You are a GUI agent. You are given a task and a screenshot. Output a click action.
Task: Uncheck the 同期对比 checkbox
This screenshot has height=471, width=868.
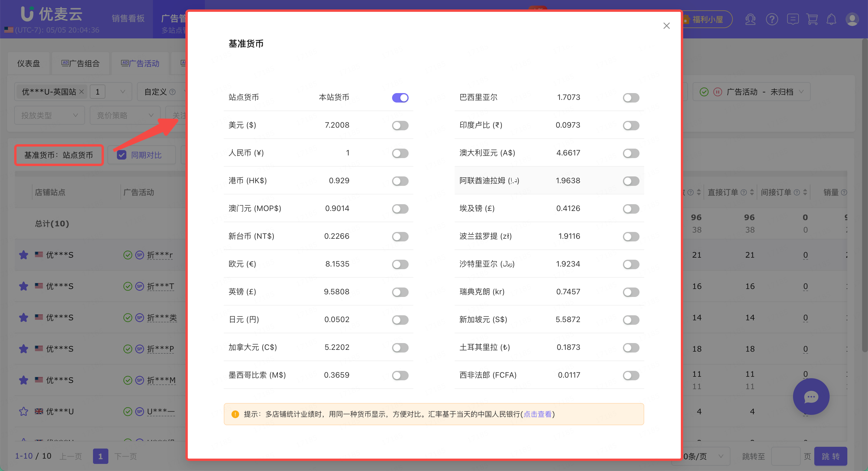pyautogui.click(x=121, y=155)
